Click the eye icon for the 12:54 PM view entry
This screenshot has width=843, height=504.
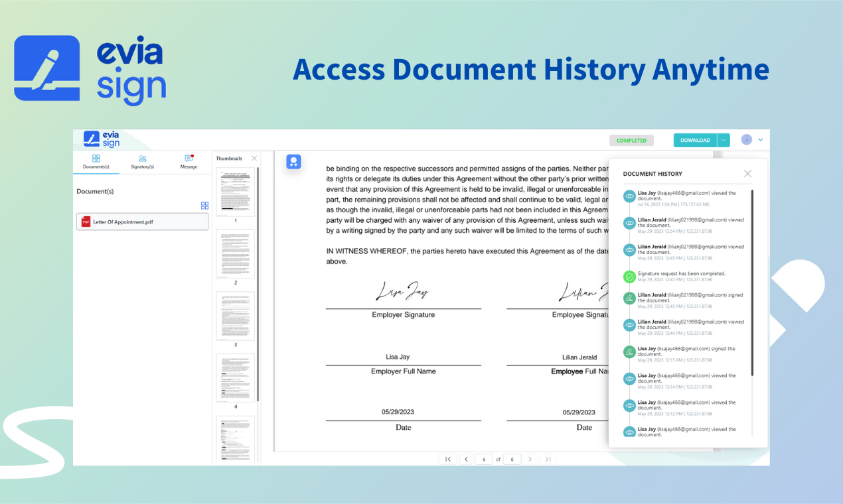pos(629,223)
